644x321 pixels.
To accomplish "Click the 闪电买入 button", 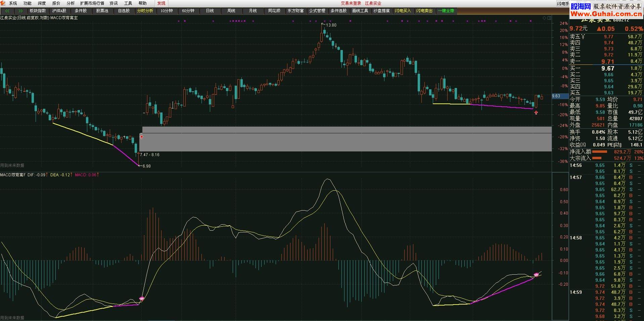I will 403,11.
